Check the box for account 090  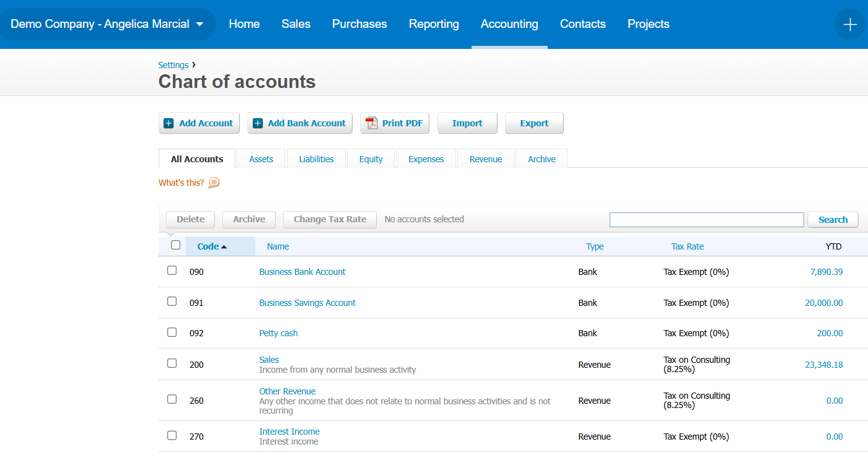pos(172,271)
